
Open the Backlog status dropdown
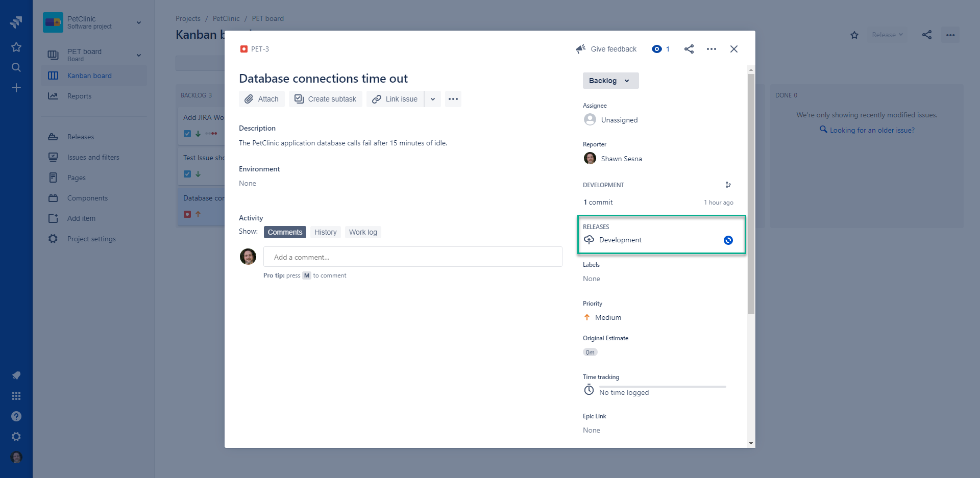coord(610,81)
